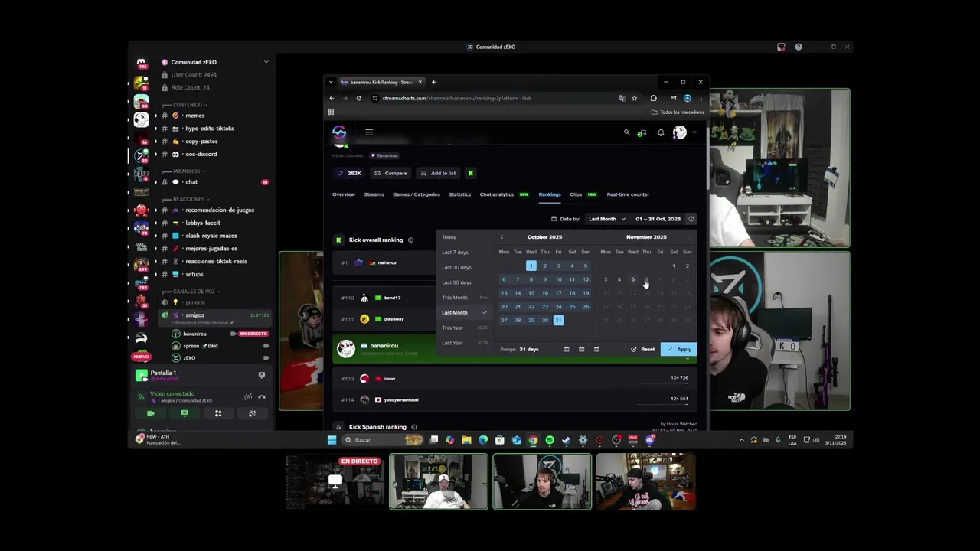Reload the page in the browser
The height and width of the screenshot is (551, 980).
(x=358, y=98)
